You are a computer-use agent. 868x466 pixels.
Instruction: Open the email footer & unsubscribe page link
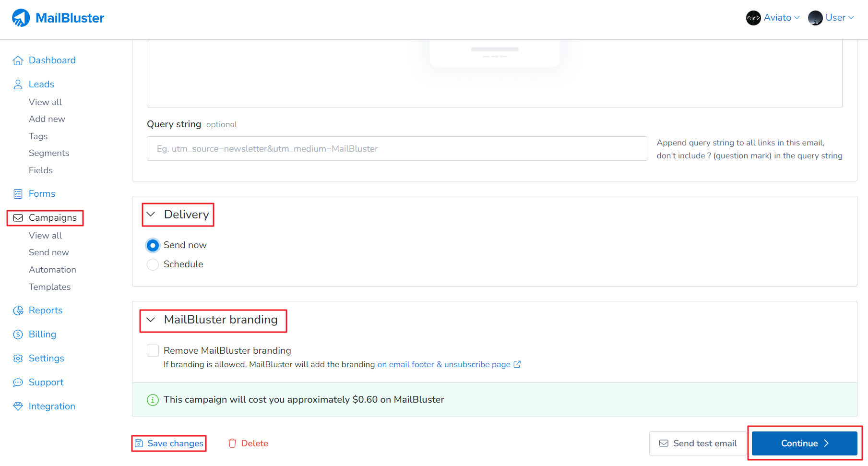coord(444,364)
